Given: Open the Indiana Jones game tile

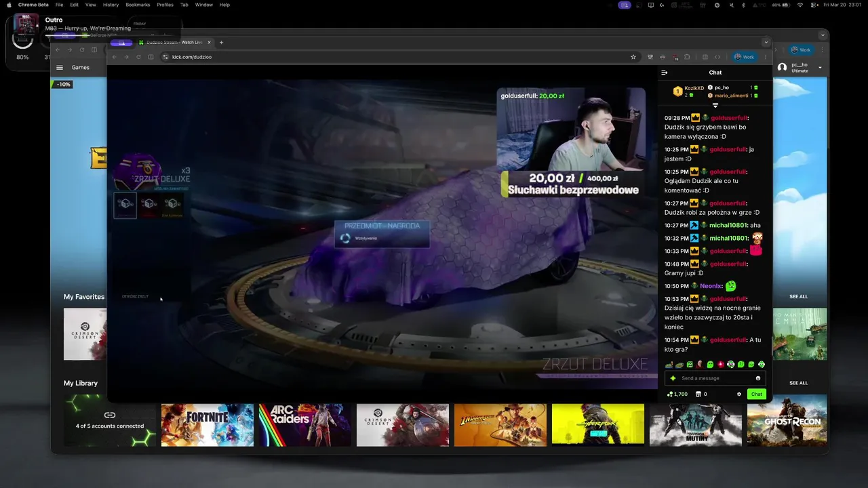Looking at the screenshot, I should coord(500,425).
